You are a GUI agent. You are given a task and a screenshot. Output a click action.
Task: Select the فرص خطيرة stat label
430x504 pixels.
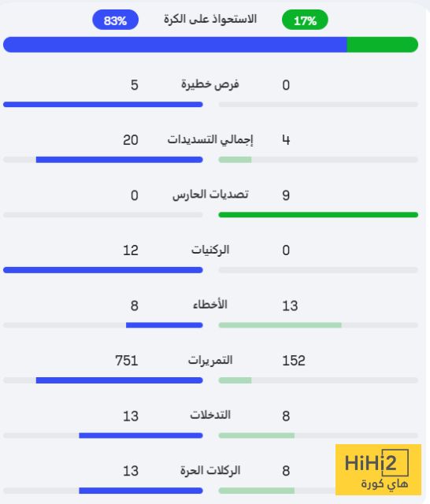pos(210,84)
